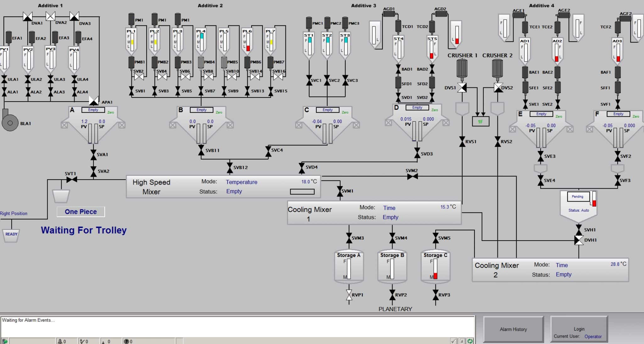
Task: Open the help question-mark counter icon
Action: [126, 341]
